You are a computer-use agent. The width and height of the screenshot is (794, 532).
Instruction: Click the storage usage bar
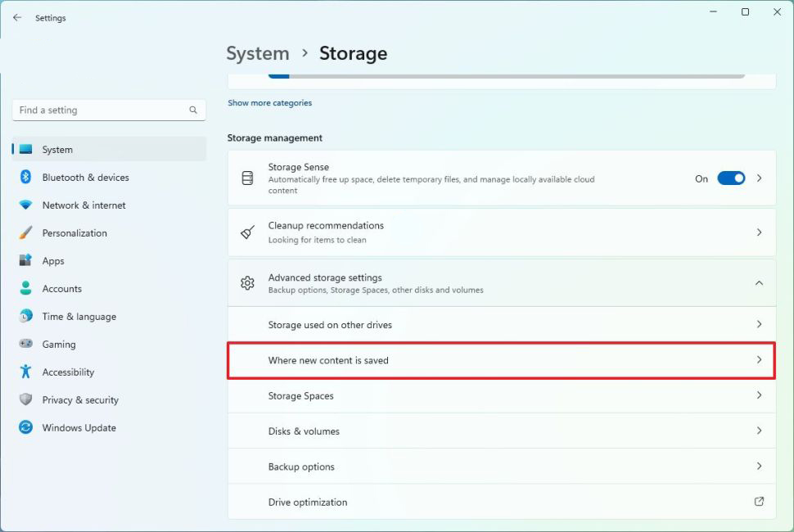click(506, 75)
